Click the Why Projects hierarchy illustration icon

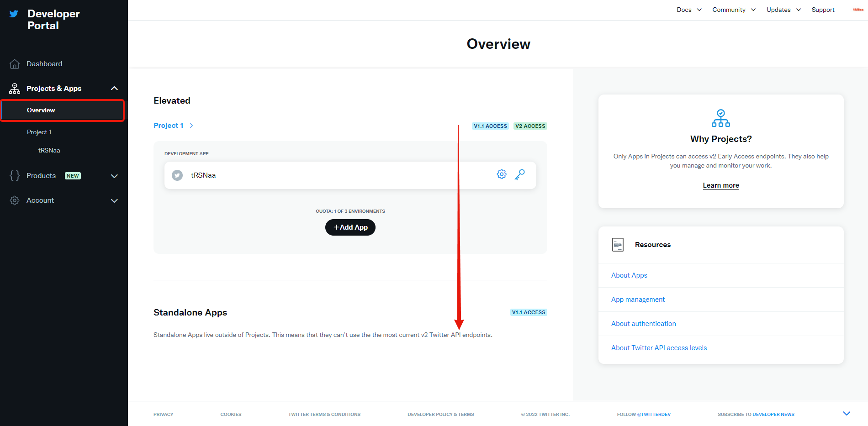(x=720, y=118)
